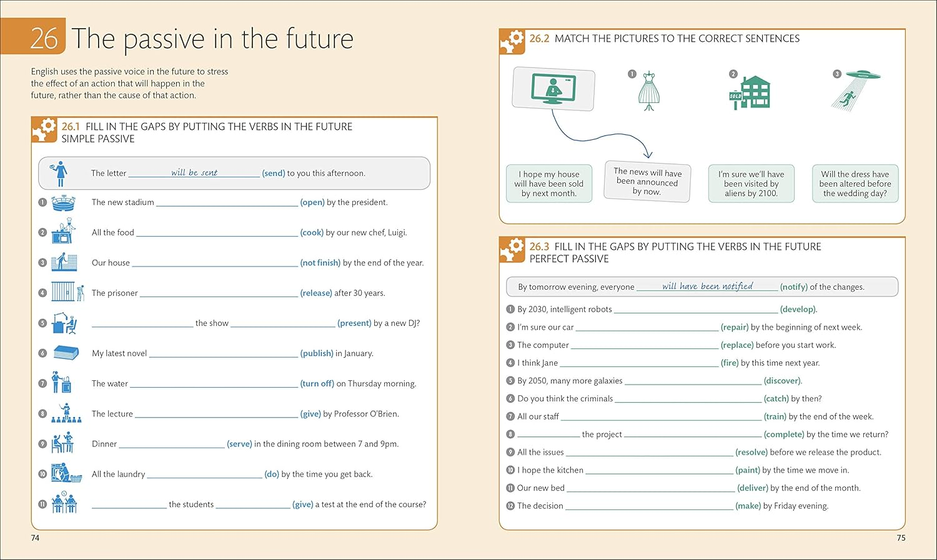937x560 pixels.
Task: Choose the 'Will the dress have been altered' card
Action: coord(855,184)
